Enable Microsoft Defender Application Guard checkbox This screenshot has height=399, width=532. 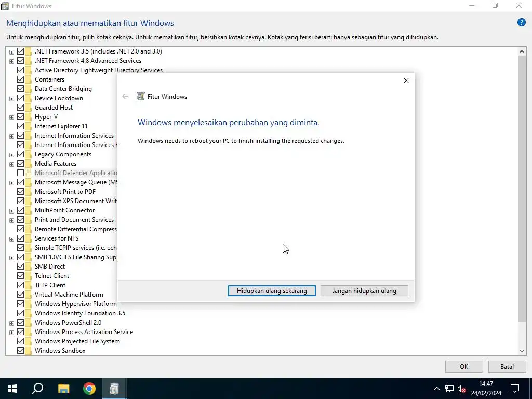[20, 173]
